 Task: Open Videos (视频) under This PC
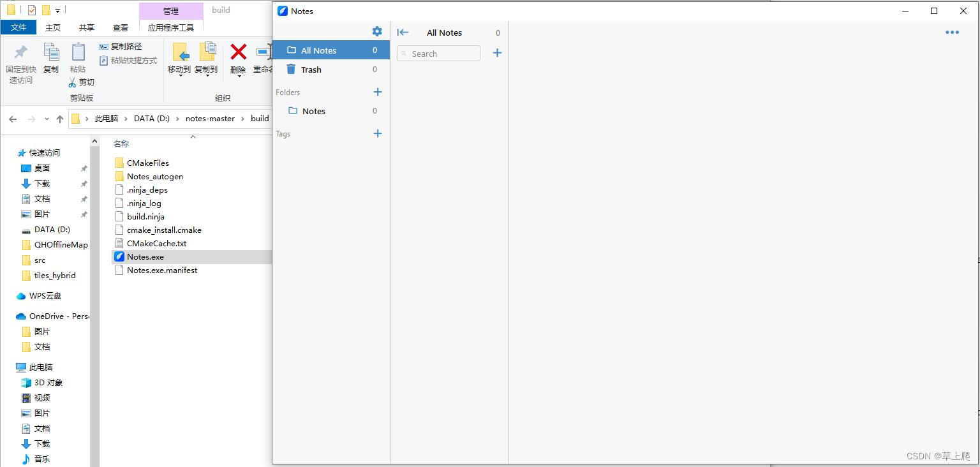[x=36, y=398]
